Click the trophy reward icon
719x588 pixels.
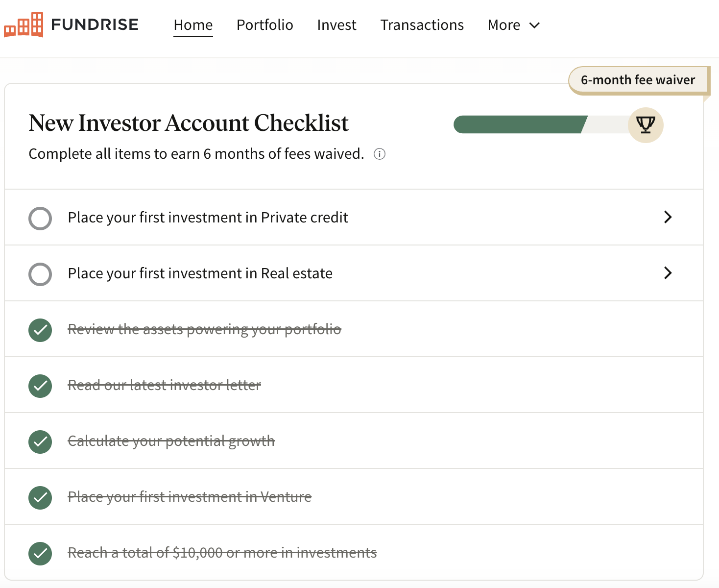click(x=646, y=125)
